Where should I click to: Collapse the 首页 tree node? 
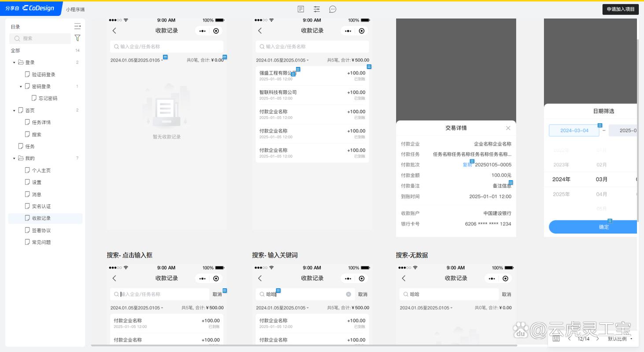click(x=14, y=110)
